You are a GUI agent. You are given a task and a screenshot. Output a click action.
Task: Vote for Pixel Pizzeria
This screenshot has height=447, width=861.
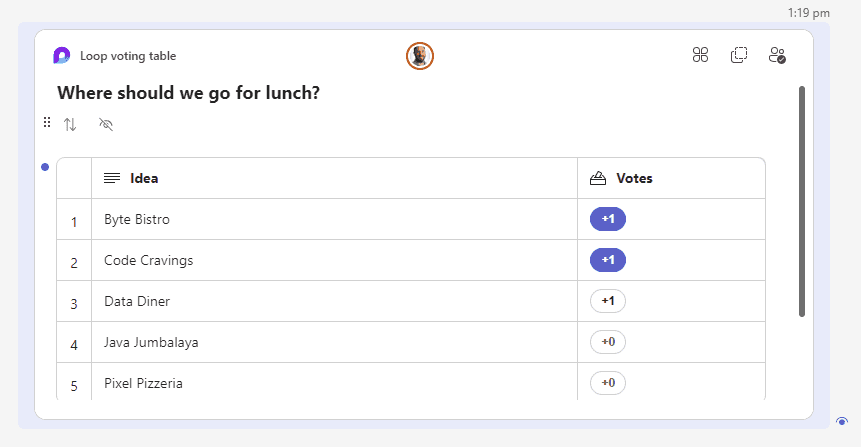608,382
